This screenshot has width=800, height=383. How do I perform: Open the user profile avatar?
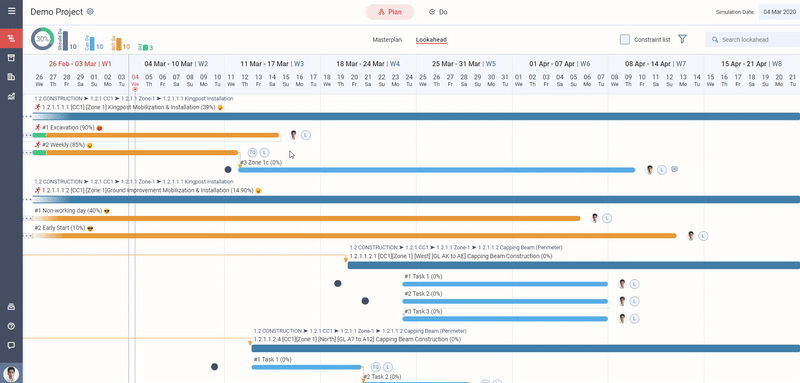pos(11,374)
